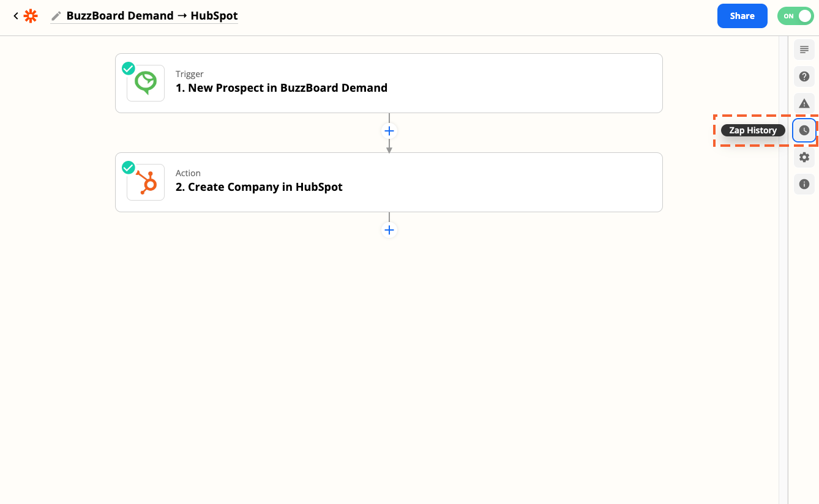Add a step after the HubSpot action
819x504 pixels.
[x=389, y=230]
